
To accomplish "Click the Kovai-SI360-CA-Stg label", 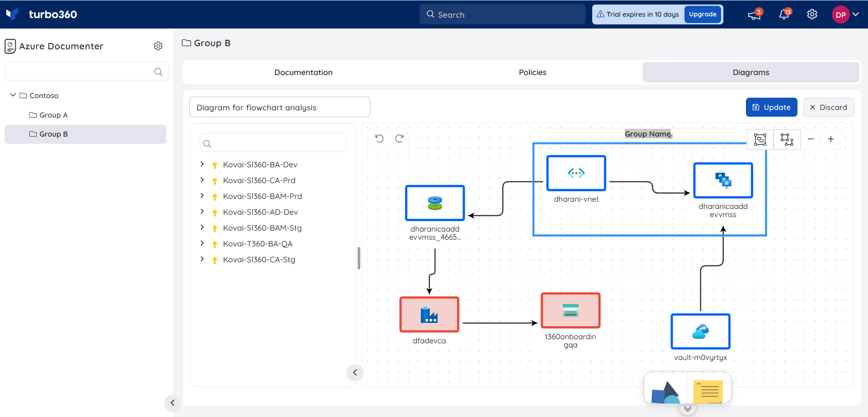I will pos(259,260).
